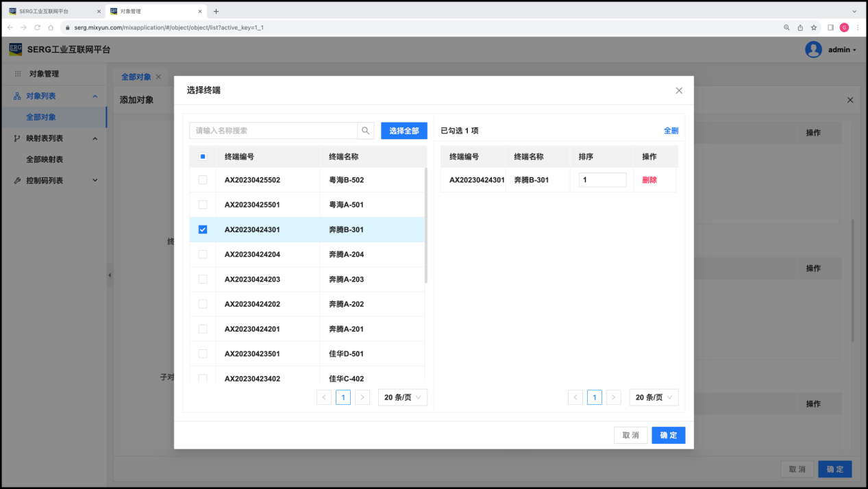Viewport: 868px width, 489px height.
Task: Open left list 20 条/页 page size dropdown
Action: tap(402, 397)
